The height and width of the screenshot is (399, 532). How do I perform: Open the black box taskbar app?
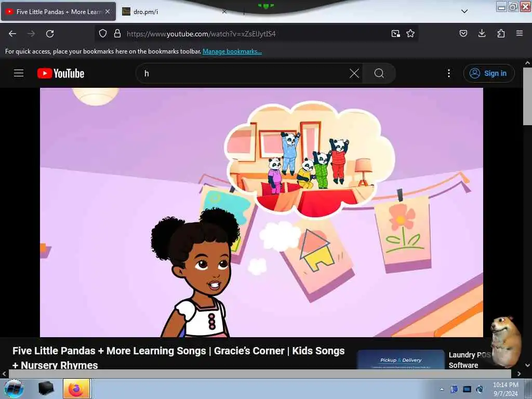46,389
